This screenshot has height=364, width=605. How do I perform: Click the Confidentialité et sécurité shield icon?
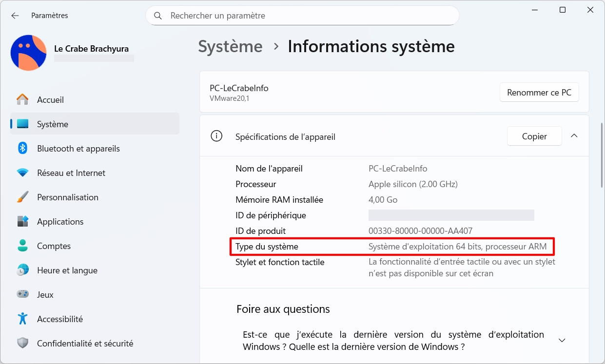[x=22, y=344]
